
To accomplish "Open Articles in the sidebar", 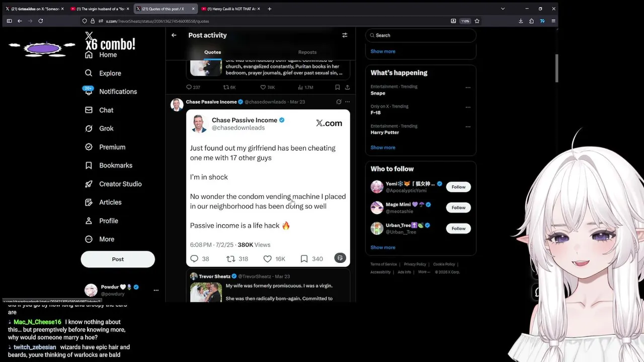I will (x=103, y=202).
